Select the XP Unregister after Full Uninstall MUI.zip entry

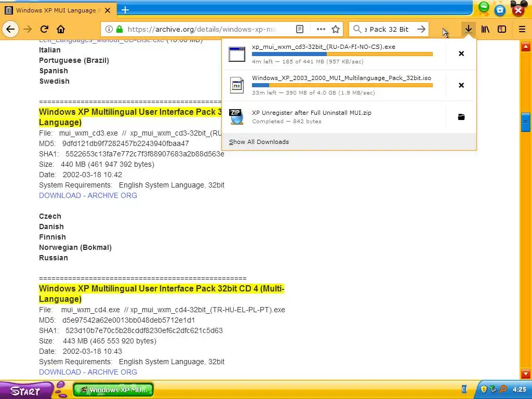click(334, 117)
